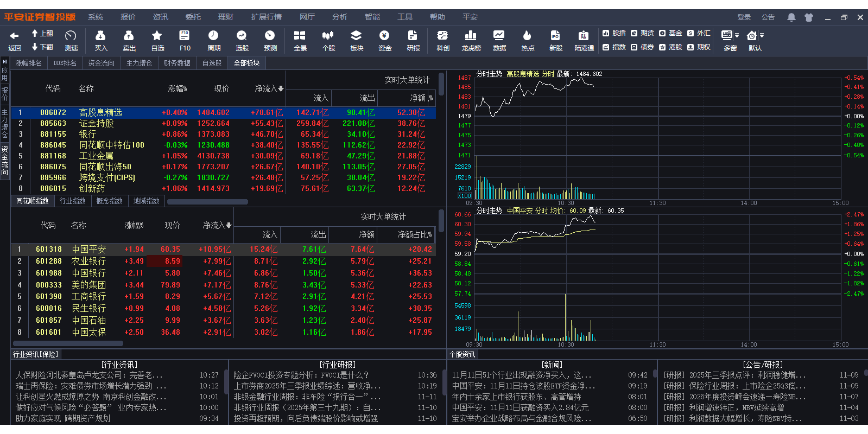868x434 pixels.
Task: Click the 买入 (buy) money bag icon
Action: (100, 36)
